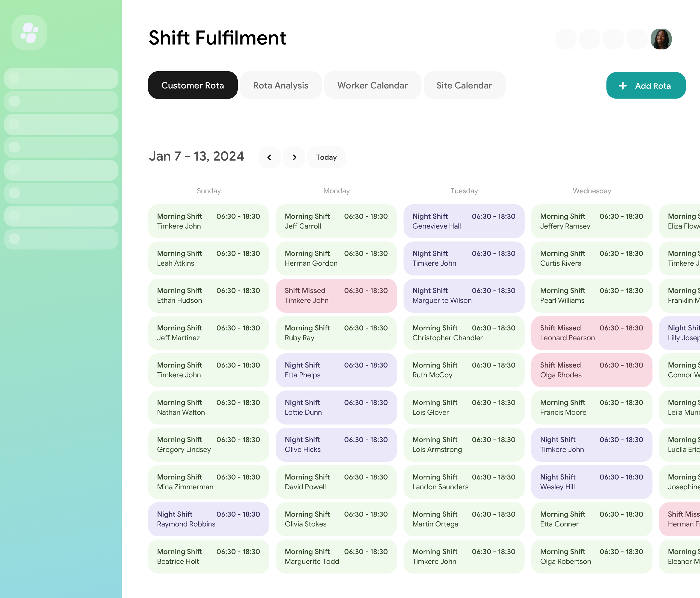Click the plus icon in Add Rota

[x=624, y=85]
